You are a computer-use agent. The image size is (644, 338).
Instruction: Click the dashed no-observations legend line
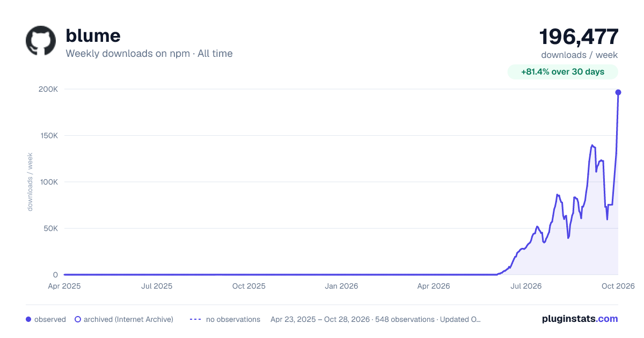point(196,319)
